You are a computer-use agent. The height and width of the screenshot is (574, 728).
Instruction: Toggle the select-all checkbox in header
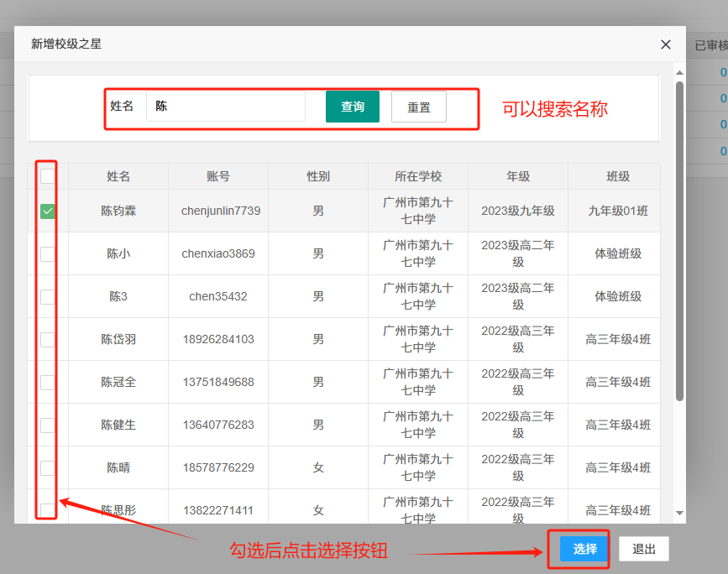[x=47, y=176]
